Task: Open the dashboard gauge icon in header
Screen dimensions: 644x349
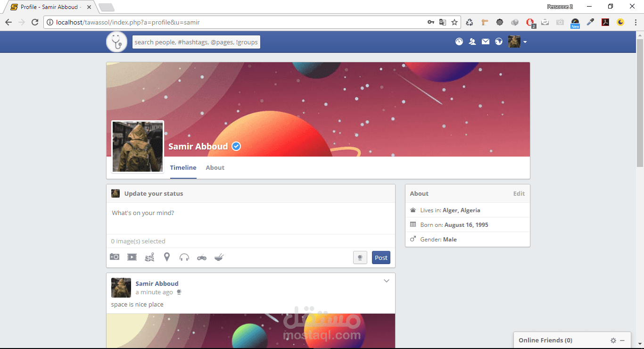Action: [459, 42]
